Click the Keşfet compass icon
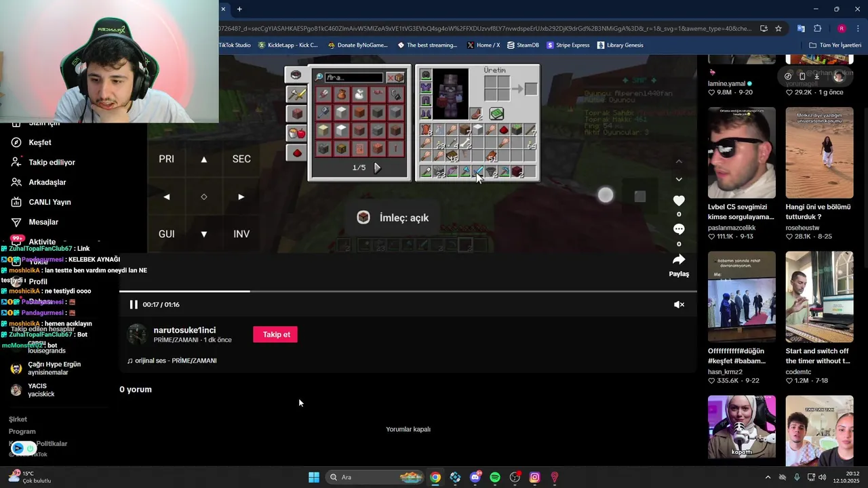Image resolution: width=868 pixels, height=488 pixels. 16,142
